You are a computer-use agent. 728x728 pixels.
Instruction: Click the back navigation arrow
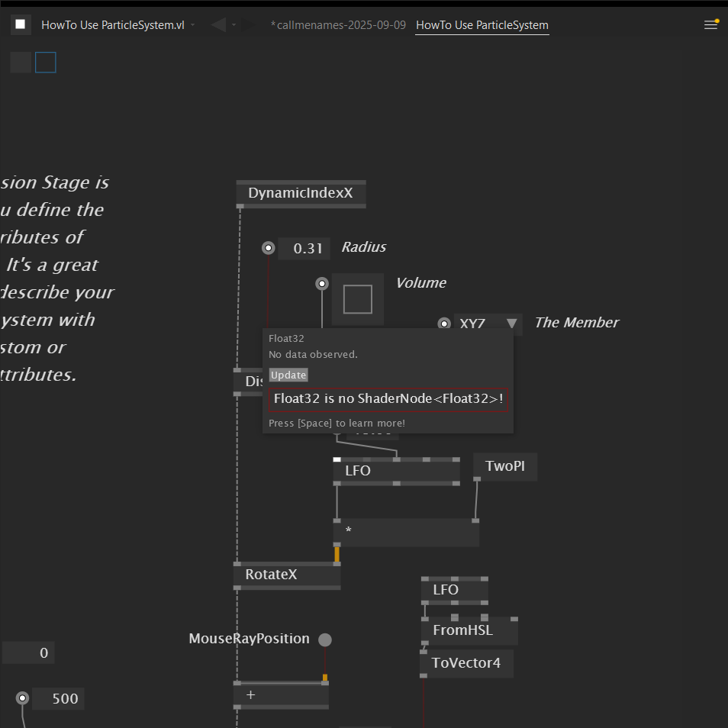(x=219, y=25)
